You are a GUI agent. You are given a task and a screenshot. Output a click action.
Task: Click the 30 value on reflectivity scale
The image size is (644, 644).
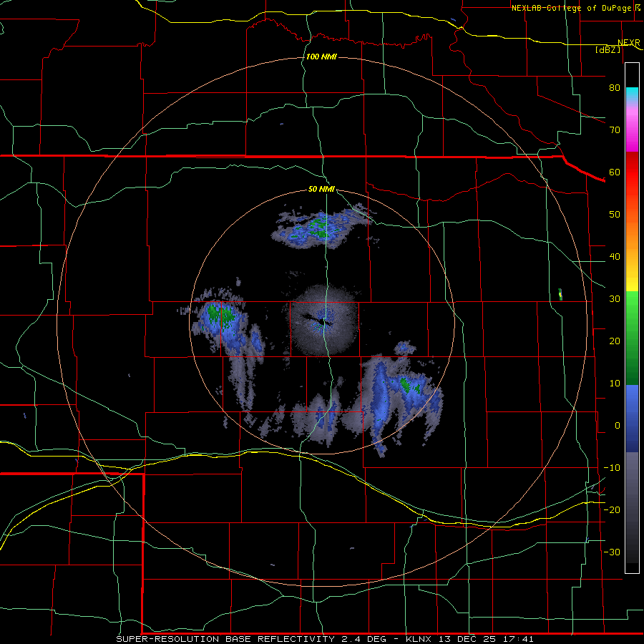coord(615,299)
